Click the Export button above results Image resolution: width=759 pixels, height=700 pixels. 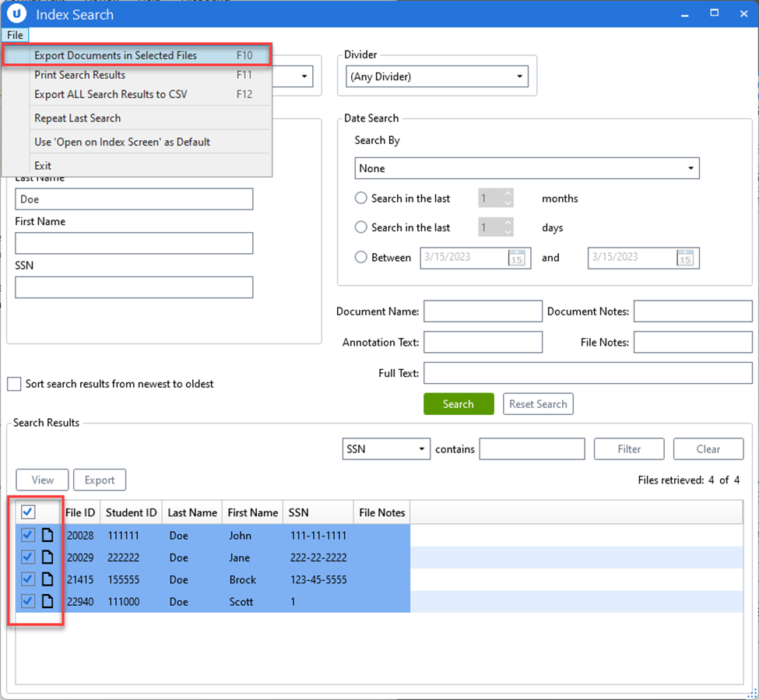(100, 480)
